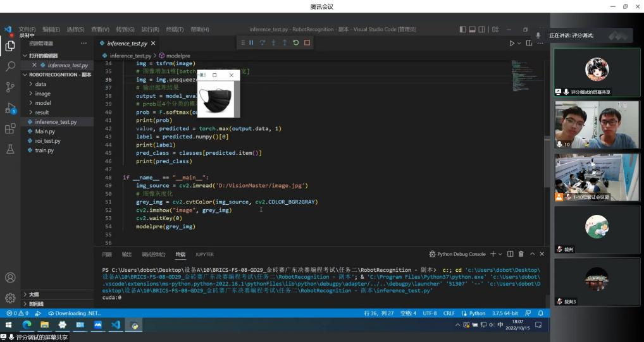Open editor More Actions ellipsis

click(540, 43)
